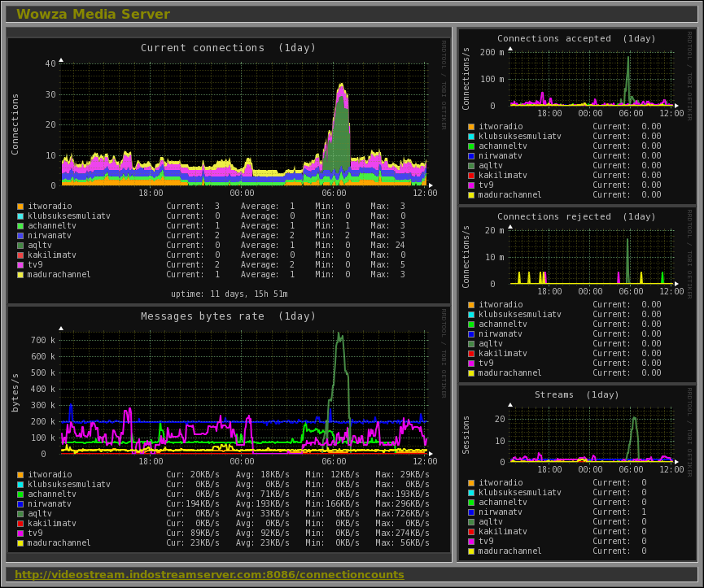Click the Wowza Media Server title

pyautogui.click(x=93, y=14)
